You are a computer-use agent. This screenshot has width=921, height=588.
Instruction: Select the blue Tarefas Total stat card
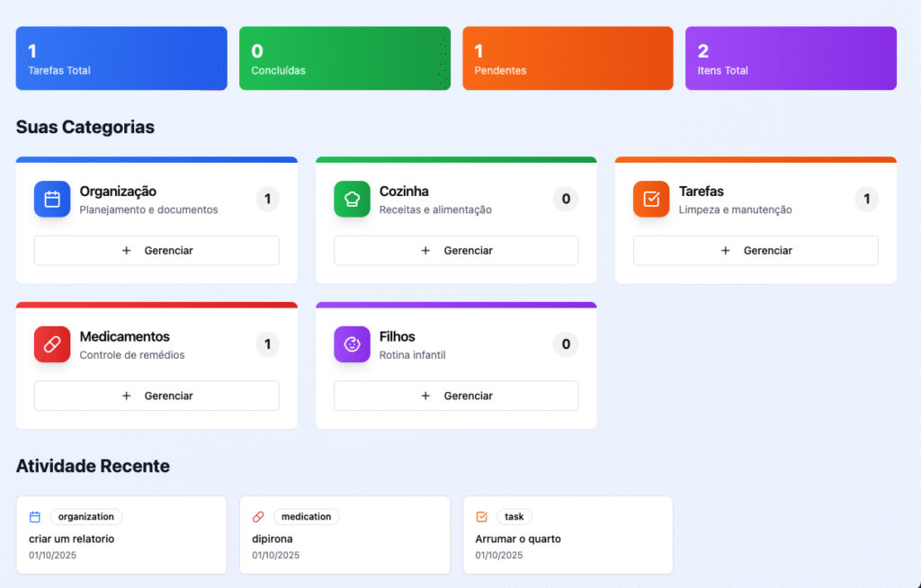(x=121, y=58)
